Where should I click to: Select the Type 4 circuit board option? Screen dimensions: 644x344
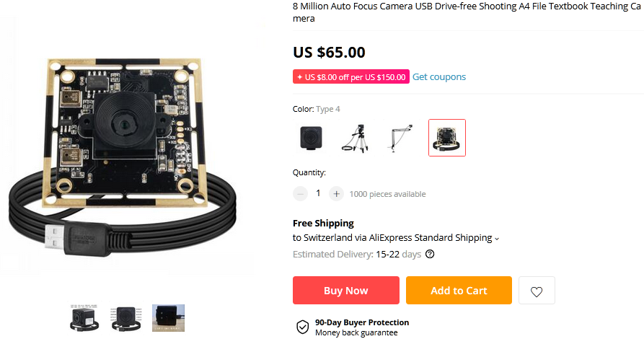click(x=447, y=138)
